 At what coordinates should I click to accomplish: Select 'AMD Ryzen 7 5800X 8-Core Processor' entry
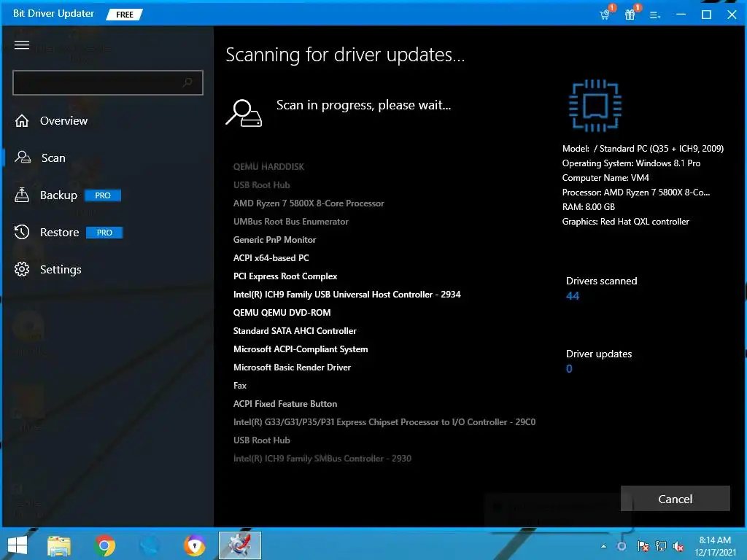[x=309, y=203]
